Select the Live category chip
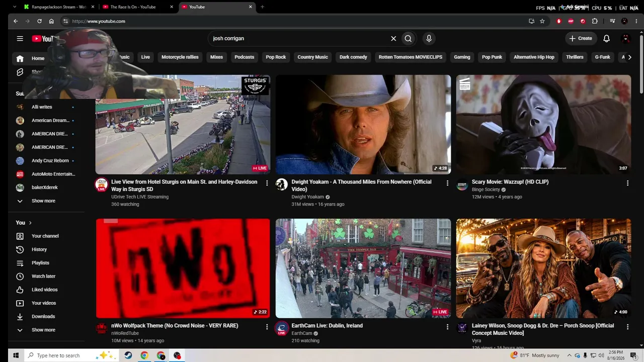 click(145, 57)
